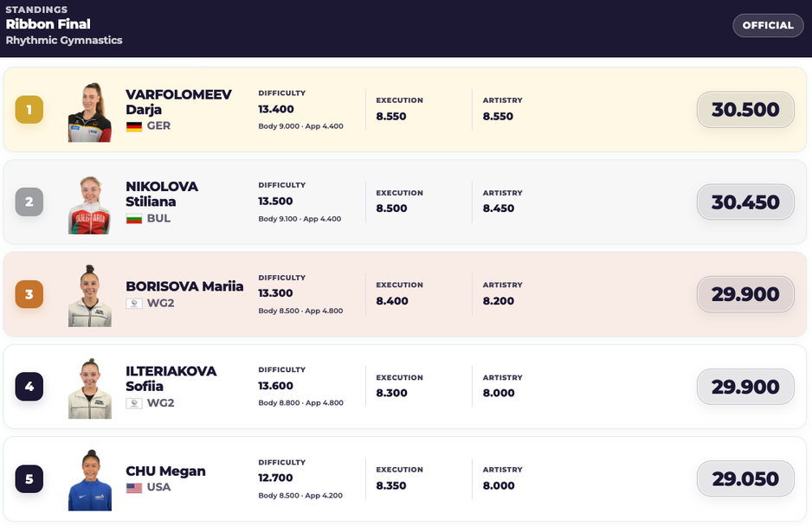Viewport: 812px width, 526px height.
Task: Click the Ribbon Final heading
Action: point(48,24)
